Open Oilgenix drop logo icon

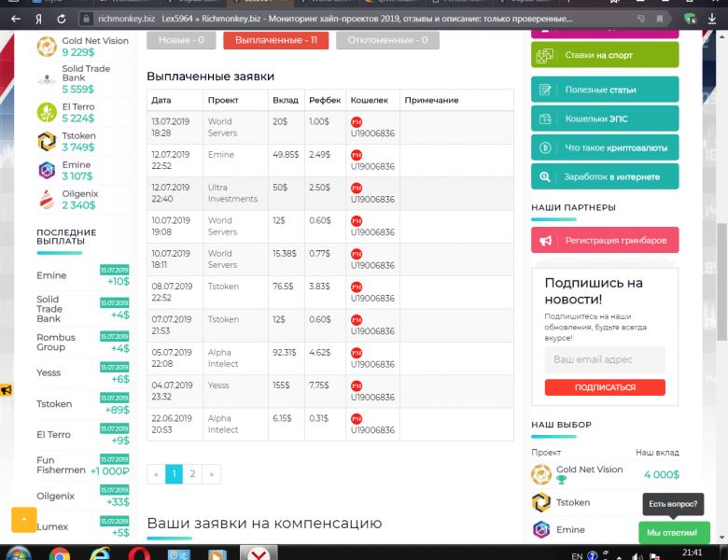click(47, 199)
